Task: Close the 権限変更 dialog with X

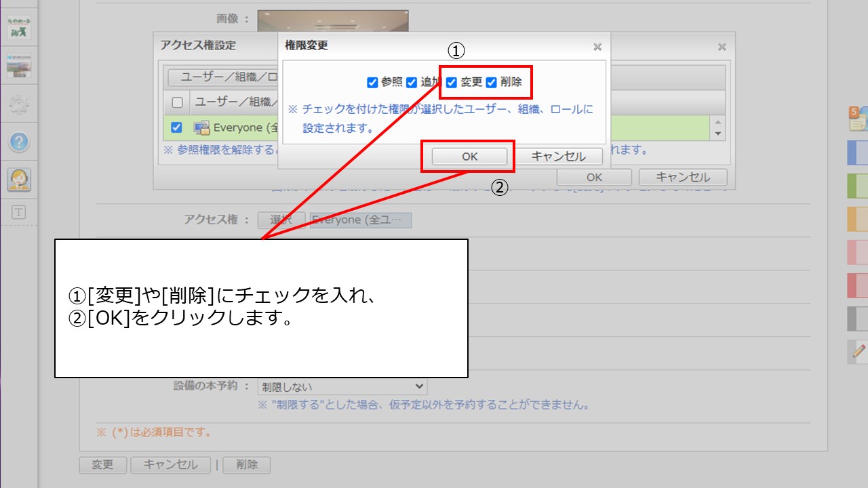Action: pos(597,47)
